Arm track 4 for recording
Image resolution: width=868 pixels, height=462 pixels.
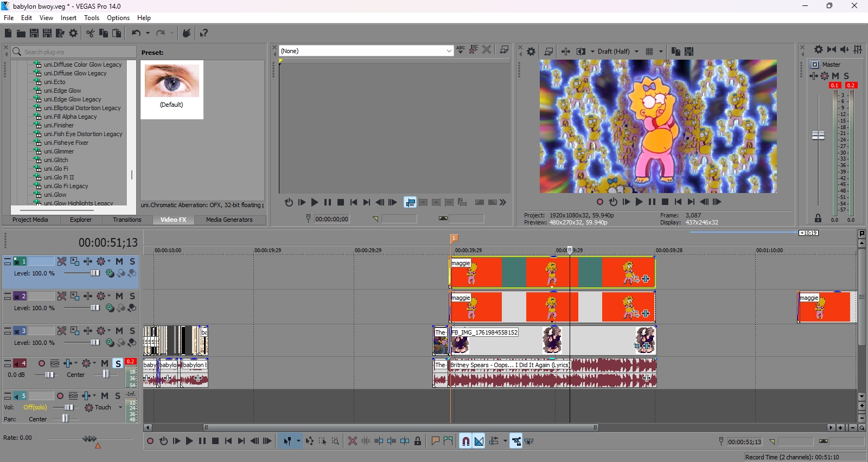pos(42,363)
